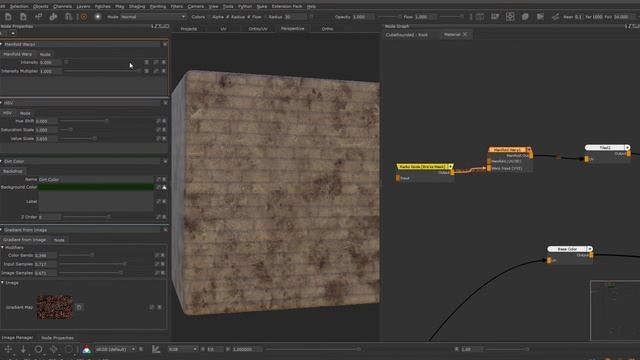The height and width of the screenshot is (360, 640).
Task: Open the Node tab under HSV
Action: (25, 113)
